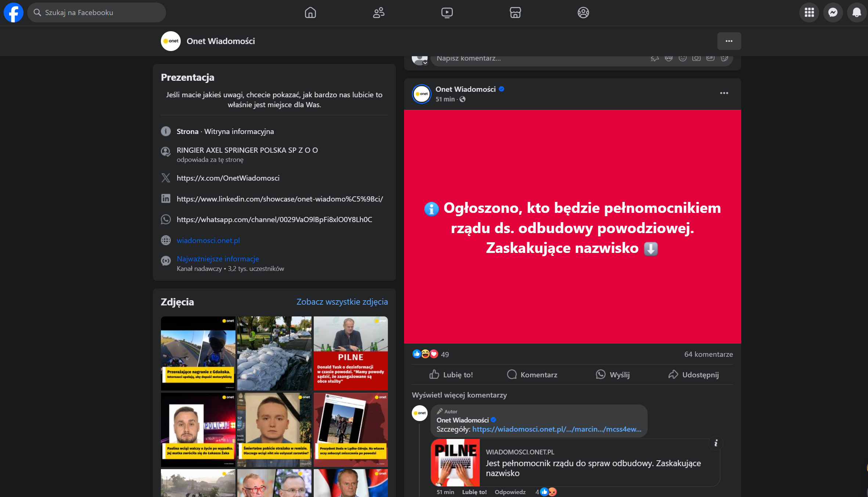Screen dimensions: 868x497
Task: Click the 51 min post timestamp
Action: pyautogui.click(x=445, y=99)
